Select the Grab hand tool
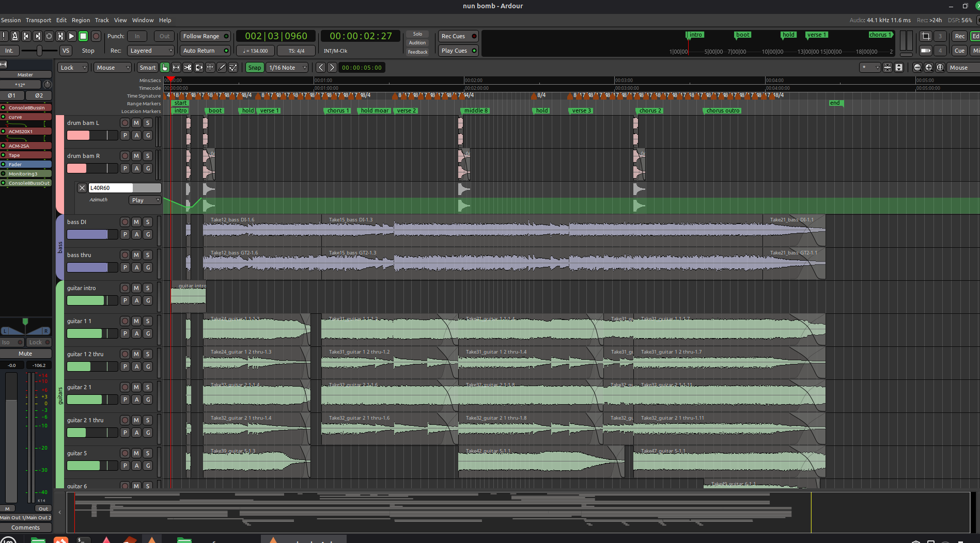Image resolution: width=980 pixels, height=543 pixels. point(165,68)
